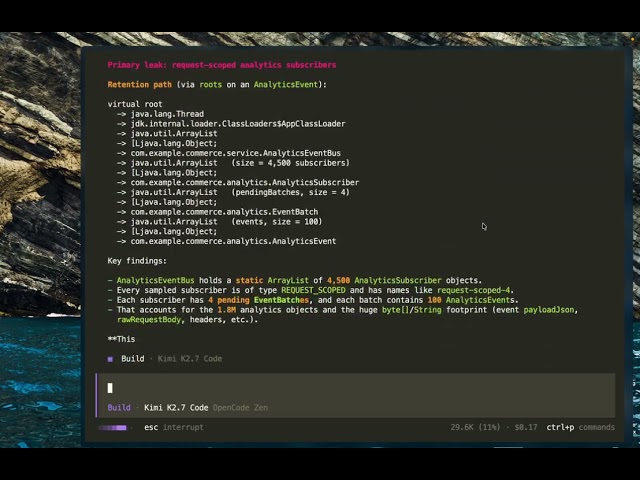Click the 'virtual root' line
This screenshot has height=480, width=640.
135,104
